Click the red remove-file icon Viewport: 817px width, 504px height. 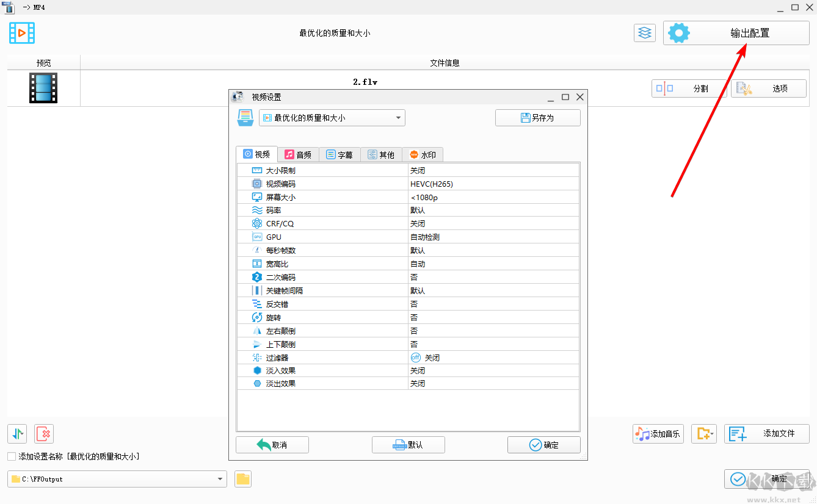42,433
